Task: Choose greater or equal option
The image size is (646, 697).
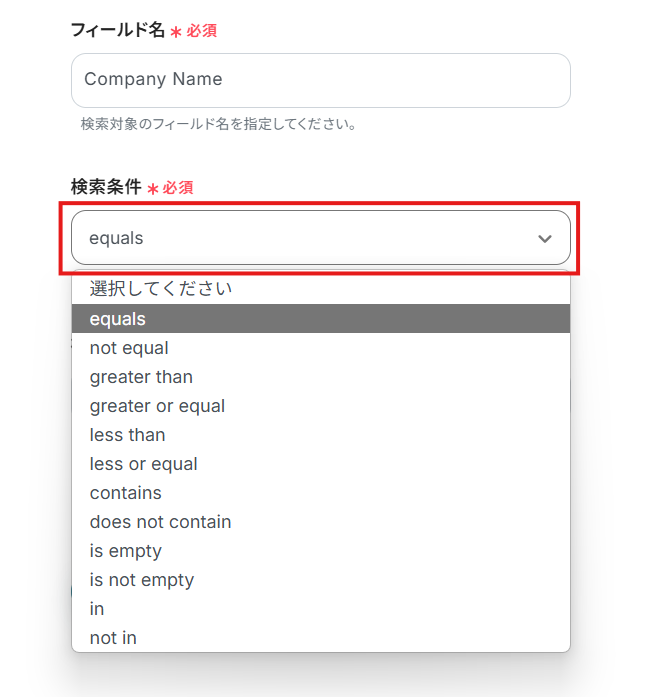Action: click(321, 405)
